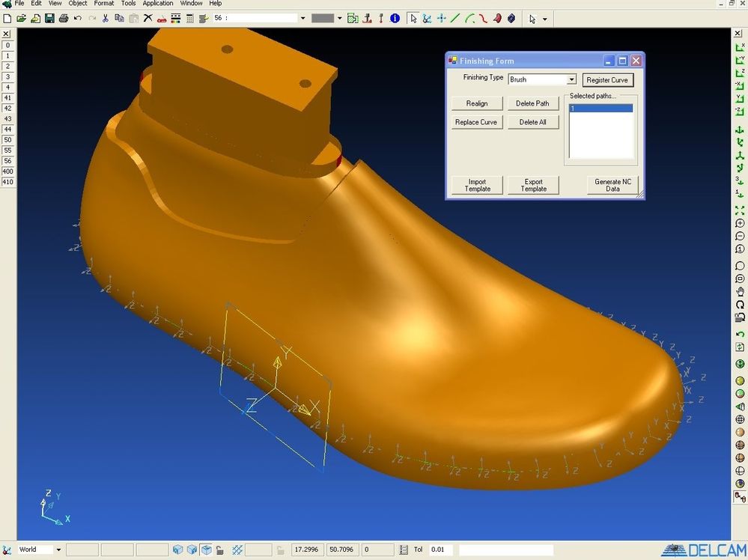Click the blue Information icon
The image size is (748, 560).
pyautogui.click(x=395, y=18)
